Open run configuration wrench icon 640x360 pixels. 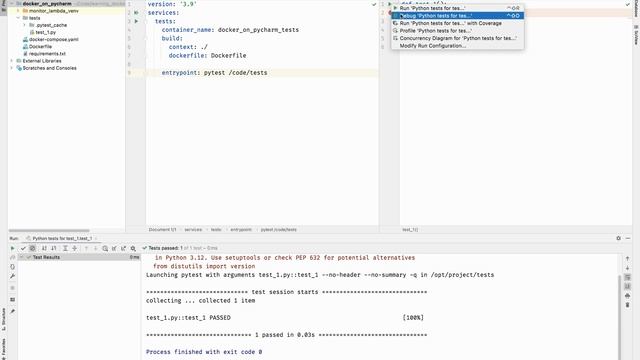point(12,276)
